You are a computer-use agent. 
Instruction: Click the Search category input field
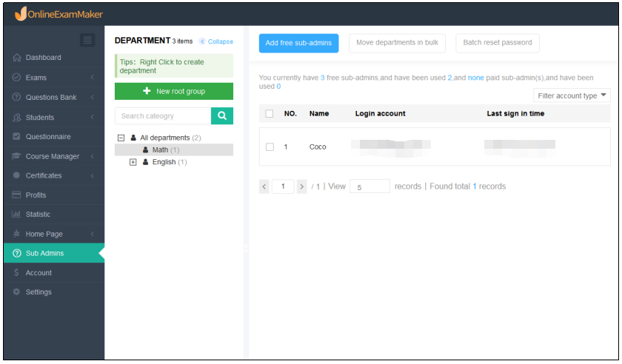coord(163,115)
